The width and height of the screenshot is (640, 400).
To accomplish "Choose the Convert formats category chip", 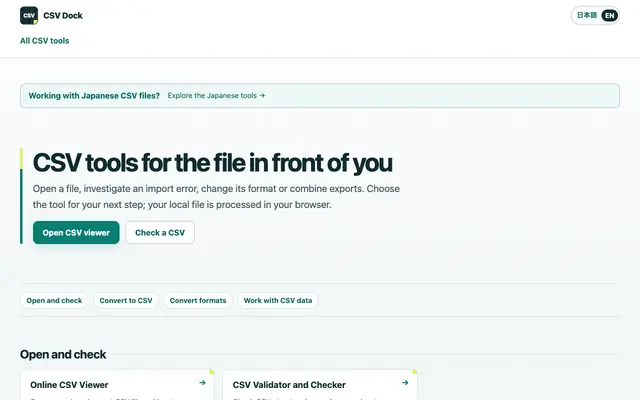I will pyautogui.click(x=198, y=300).
